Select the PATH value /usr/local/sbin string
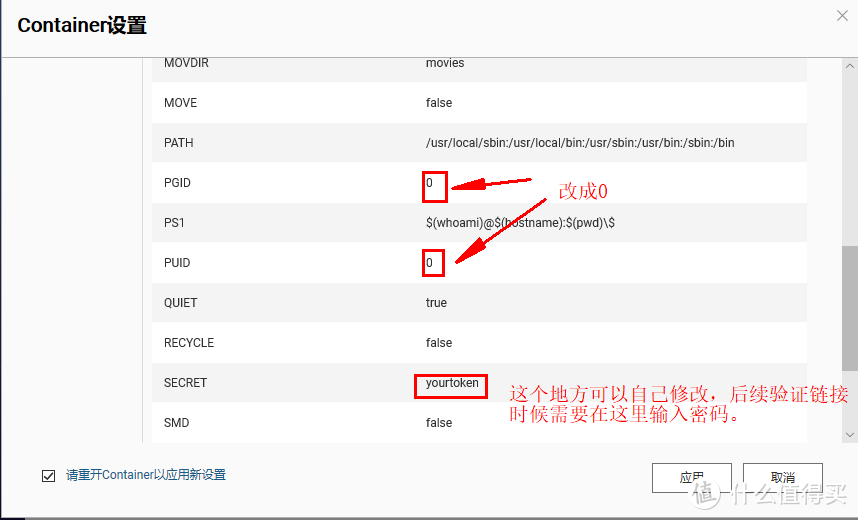Screen dimensions: 858x520 pos(580,143)
